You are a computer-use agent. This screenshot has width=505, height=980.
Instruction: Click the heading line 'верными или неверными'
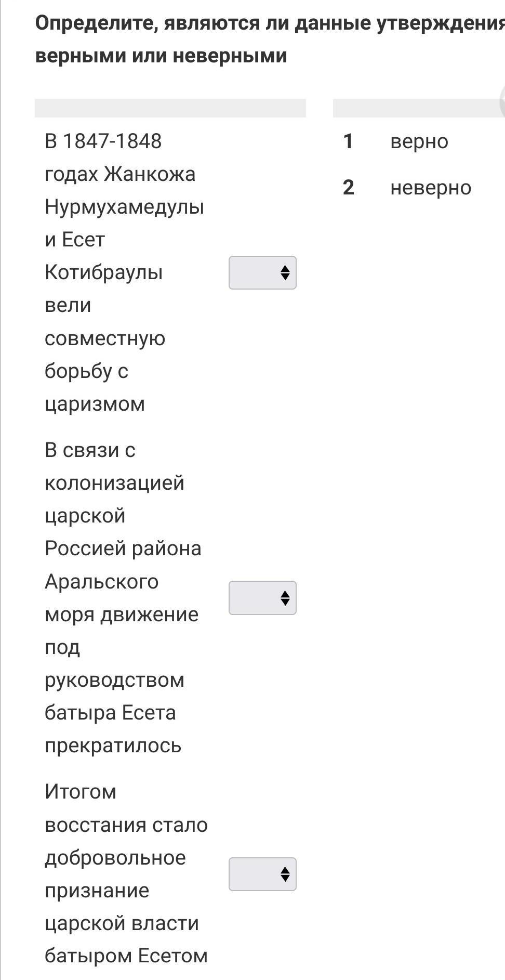(161, 56)
